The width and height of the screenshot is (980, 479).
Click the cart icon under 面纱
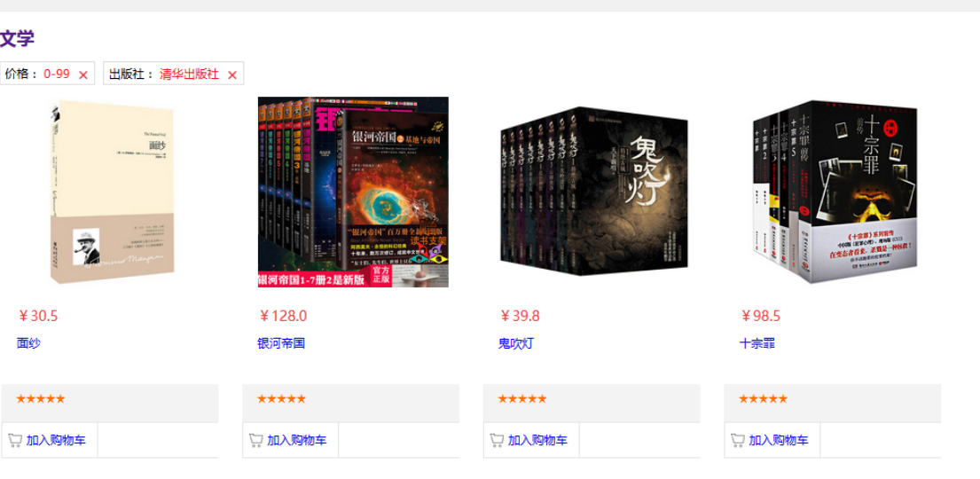click(15, 440)
